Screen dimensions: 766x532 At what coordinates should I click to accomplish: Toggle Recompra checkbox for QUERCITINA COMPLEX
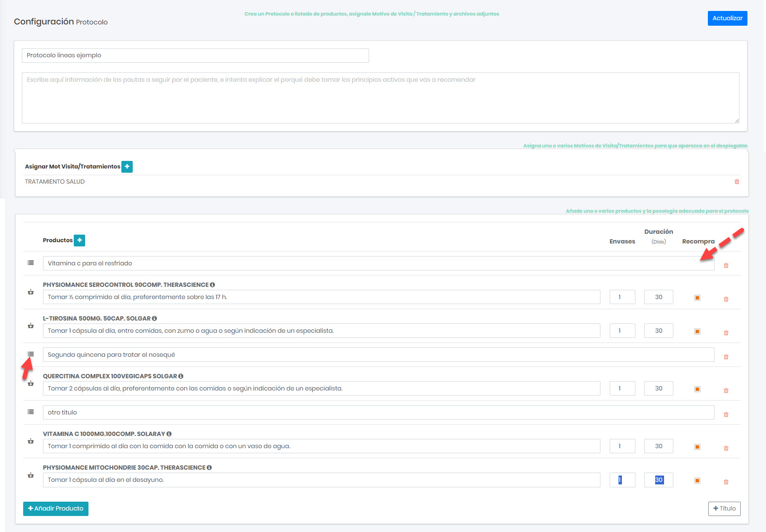point(697,389)
